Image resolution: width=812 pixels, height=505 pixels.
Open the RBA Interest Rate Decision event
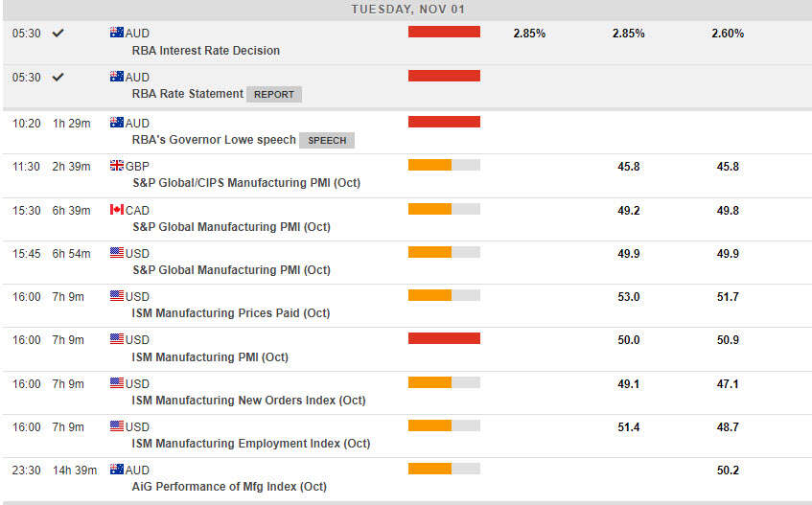[x=206, y=50]
